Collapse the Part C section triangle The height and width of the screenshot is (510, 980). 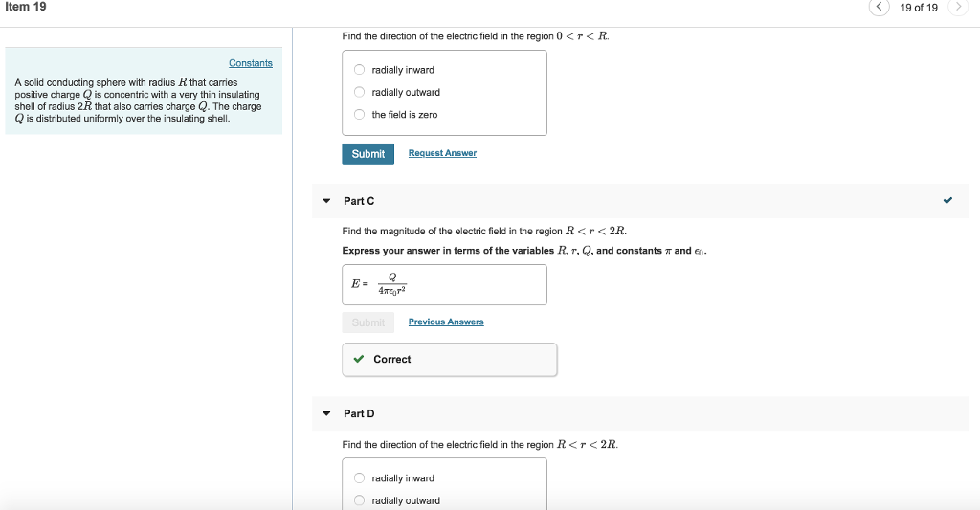pos(326,201)
